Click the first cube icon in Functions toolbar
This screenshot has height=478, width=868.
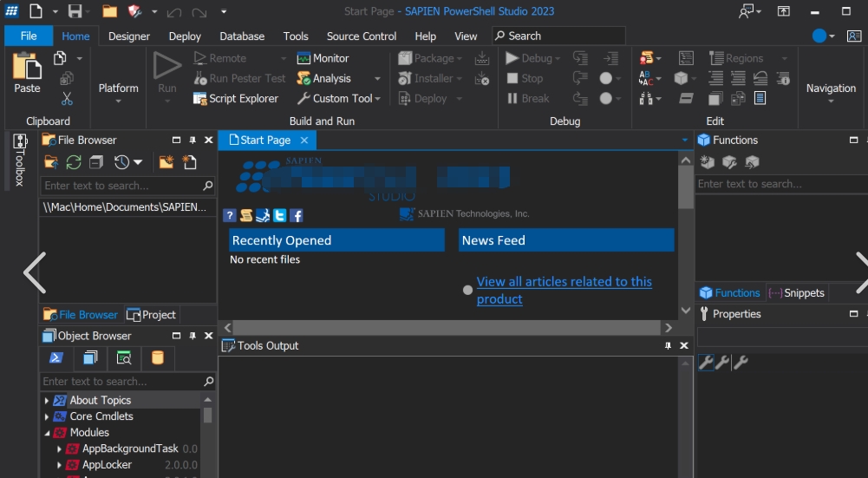[707, 161]
